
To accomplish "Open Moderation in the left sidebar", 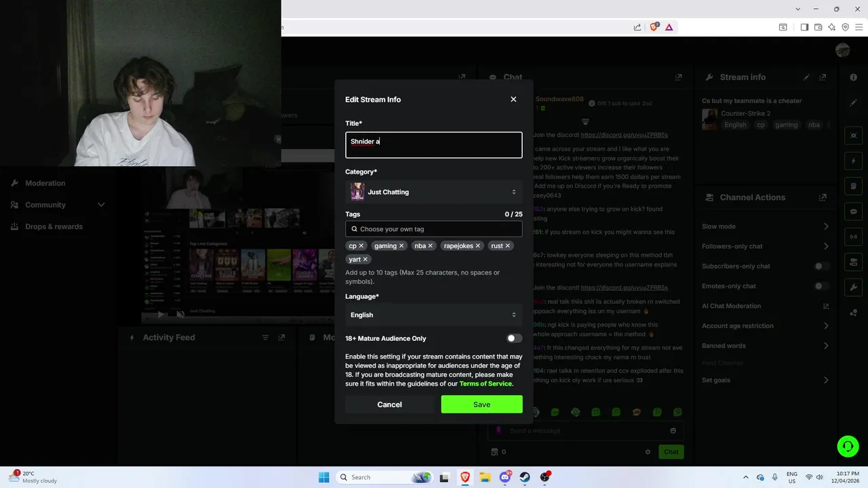I will pos(45,183).
